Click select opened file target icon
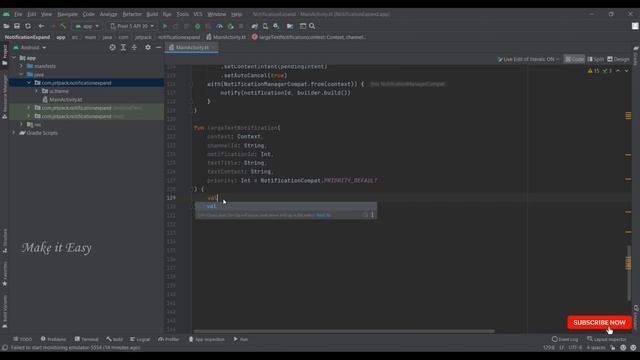 pos(112,47)
